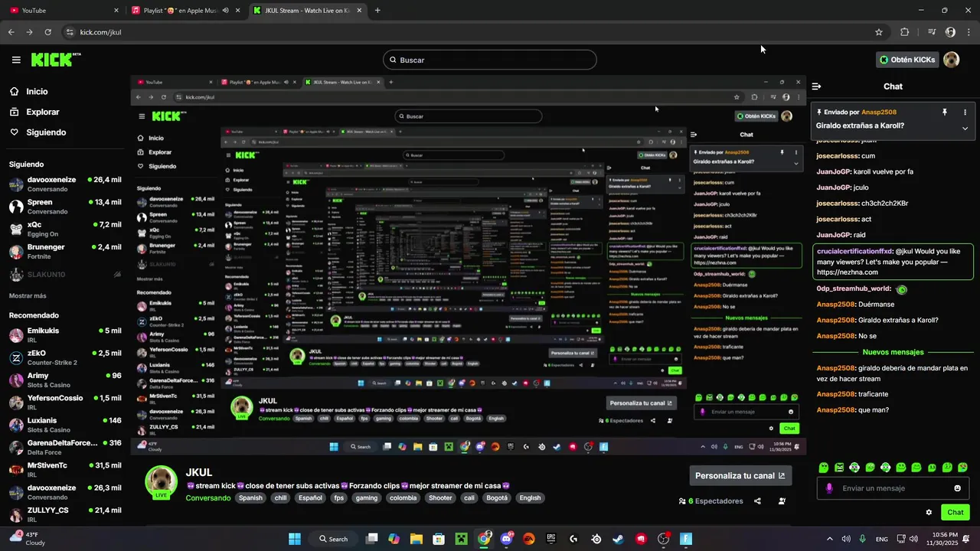Open a new browser tab
This screenshot has width=980, height=551.
pyautogui.click(x=377, y=11)
